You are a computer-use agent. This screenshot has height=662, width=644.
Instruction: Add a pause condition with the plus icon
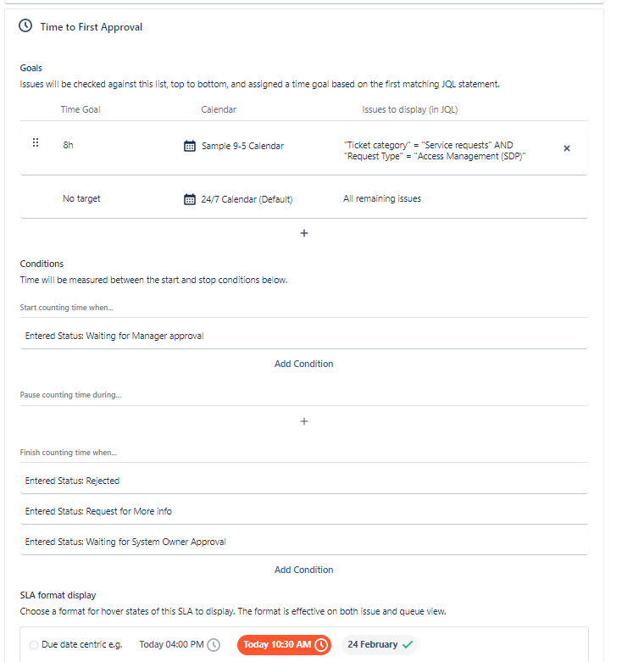point(304,421)
